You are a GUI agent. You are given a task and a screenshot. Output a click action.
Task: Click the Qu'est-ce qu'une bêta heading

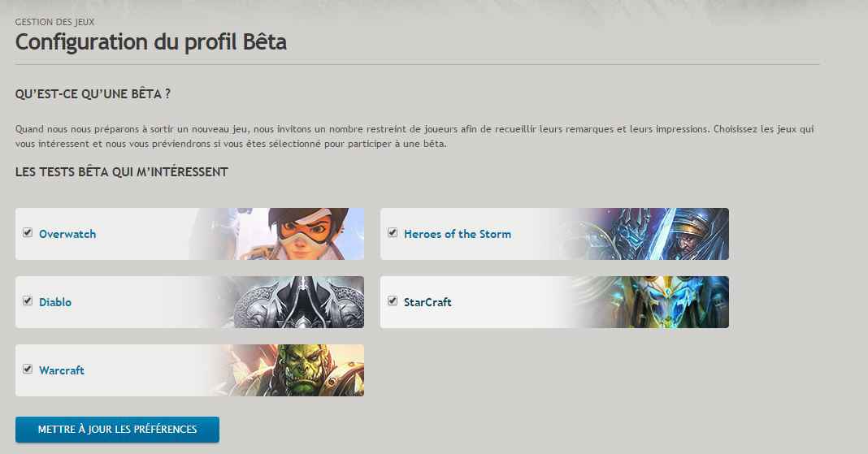coord(93,94)
